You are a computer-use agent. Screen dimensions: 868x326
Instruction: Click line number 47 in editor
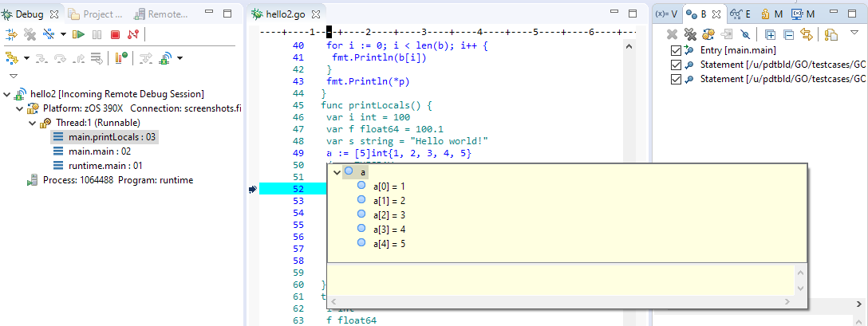(x=298, y=129)
